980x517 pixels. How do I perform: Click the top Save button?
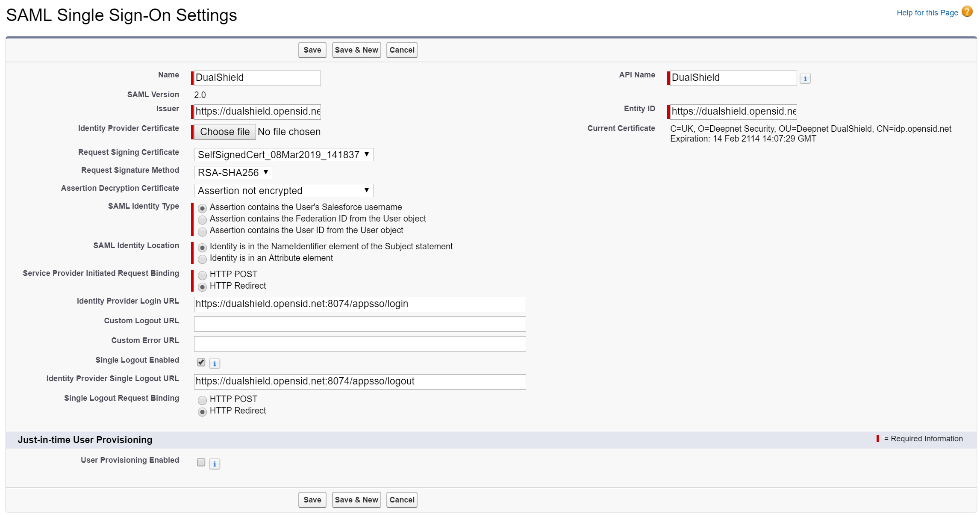click(312, 50)
